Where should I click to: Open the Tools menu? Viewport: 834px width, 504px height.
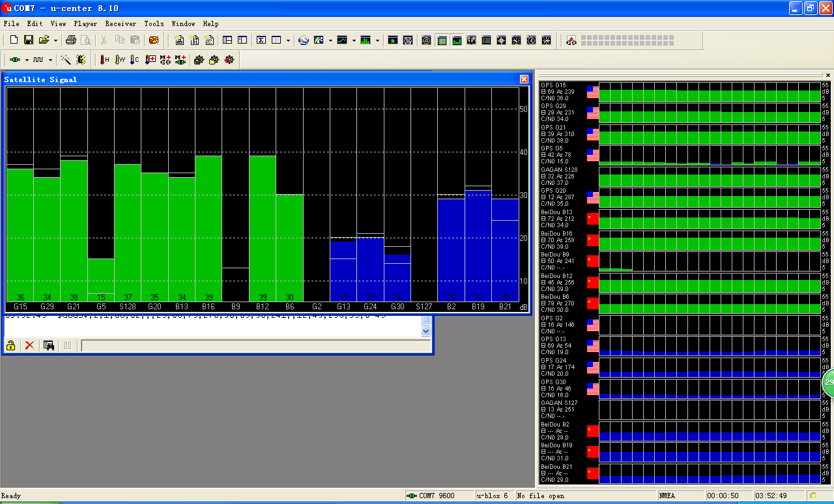click(x=154, y=23)
